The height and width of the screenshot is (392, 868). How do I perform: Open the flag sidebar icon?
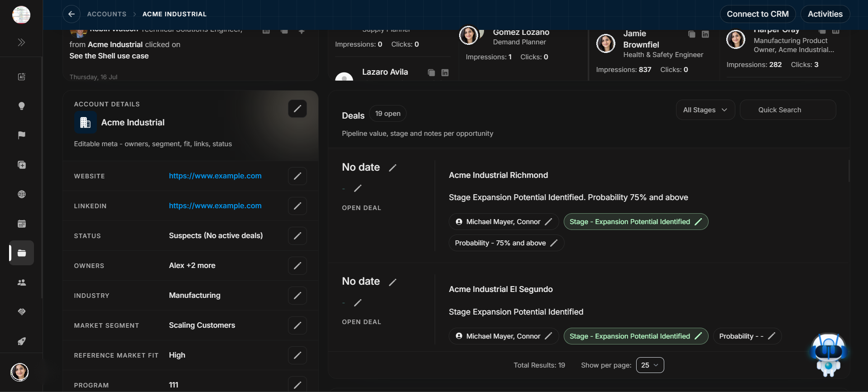click(21, 135)
